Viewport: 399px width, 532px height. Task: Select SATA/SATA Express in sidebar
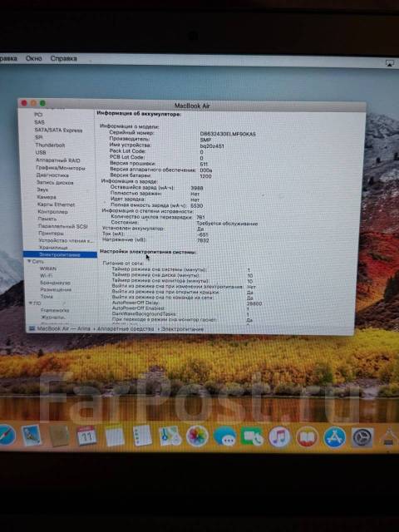click(58, 130)
